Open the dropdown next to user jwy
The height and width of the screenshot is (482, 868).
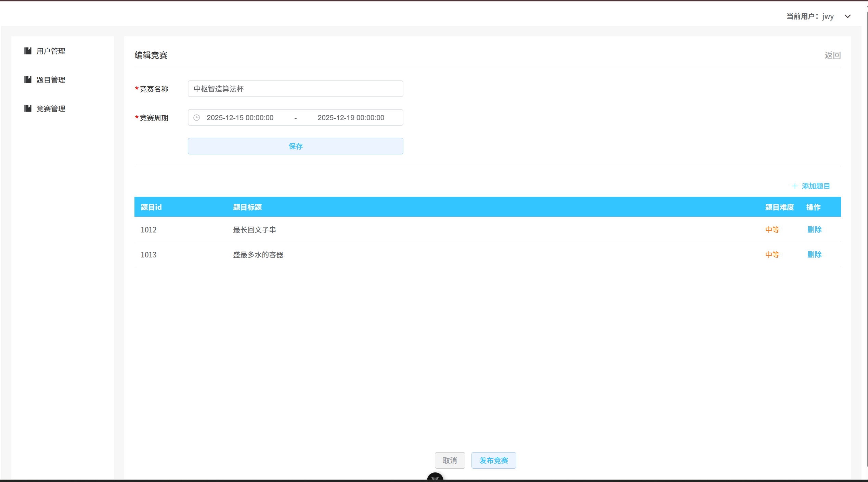[x=848, y=16]
